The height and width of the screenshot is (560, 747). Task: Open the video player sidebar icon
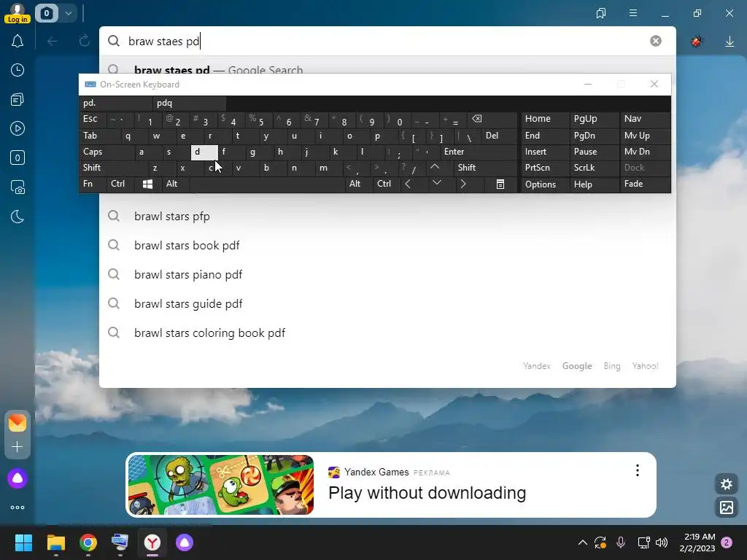[18, 128]
